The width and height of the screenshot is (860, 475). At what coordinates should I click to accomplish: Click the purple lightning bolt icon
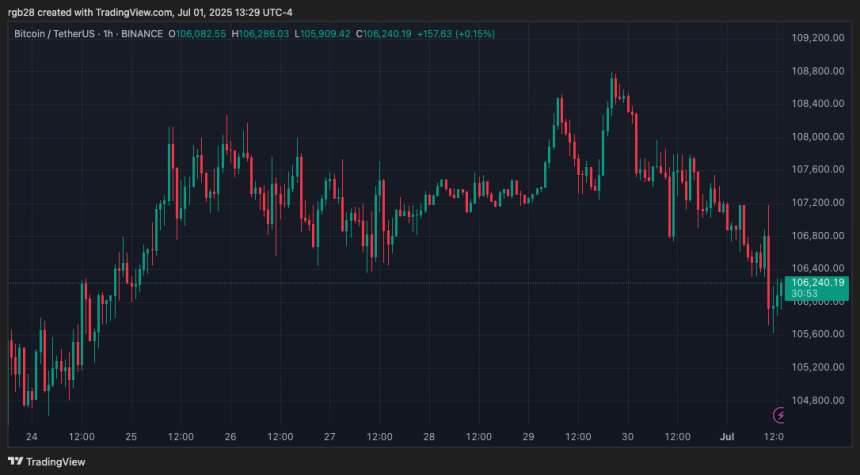pos(780,414)
